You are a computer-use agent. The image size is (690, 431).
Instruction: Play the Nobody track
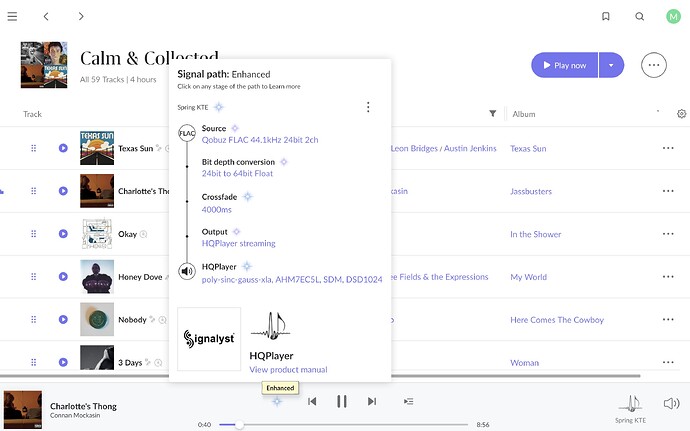tap(63, 319)
